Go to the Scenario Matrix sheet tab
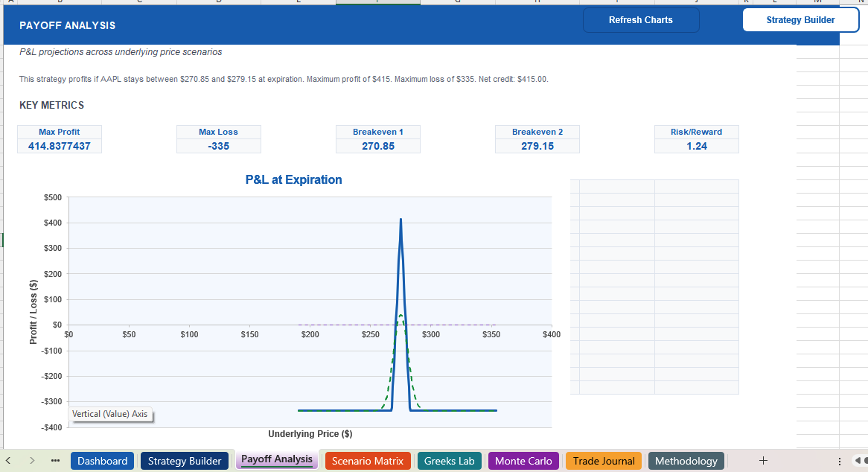The image size is (868, 472). coord(368,461)
